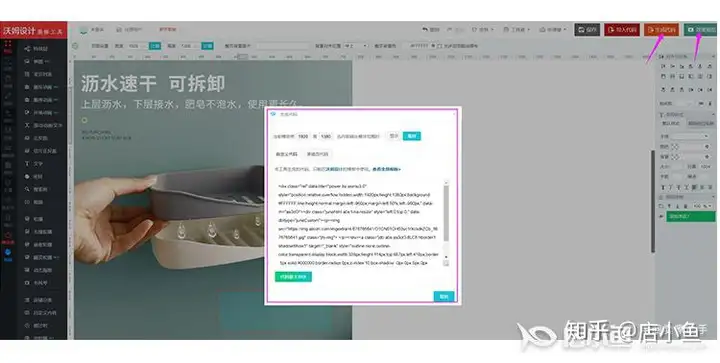Tick the checkbox beside the #FFFFFF background color
Viewport: 720px width, 363px height.
[x=439, y=46]
